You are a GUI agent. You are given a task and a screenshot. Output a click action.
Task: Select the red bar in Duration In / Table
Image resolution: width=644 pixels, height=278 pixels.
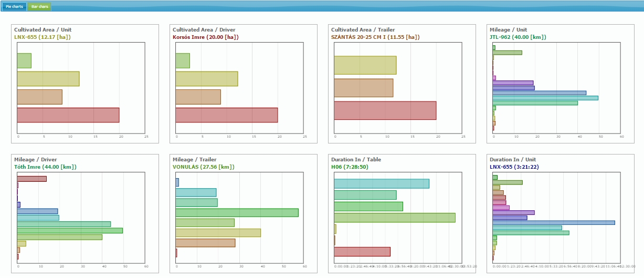coord(362,252)
